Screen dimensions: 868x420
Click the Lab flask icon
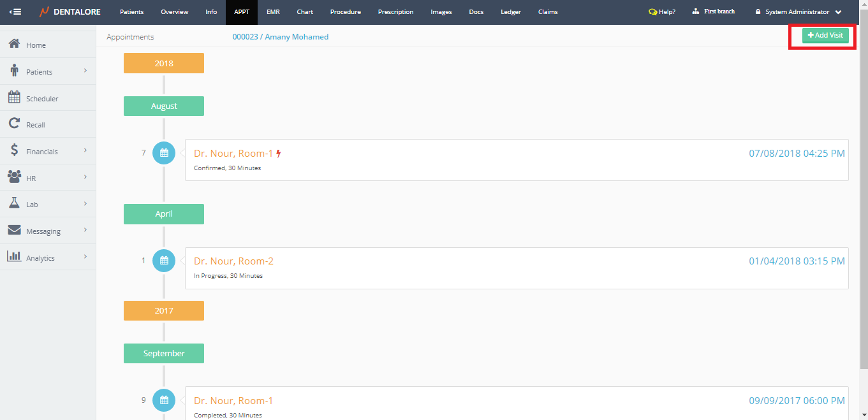[x=14, y=204]
